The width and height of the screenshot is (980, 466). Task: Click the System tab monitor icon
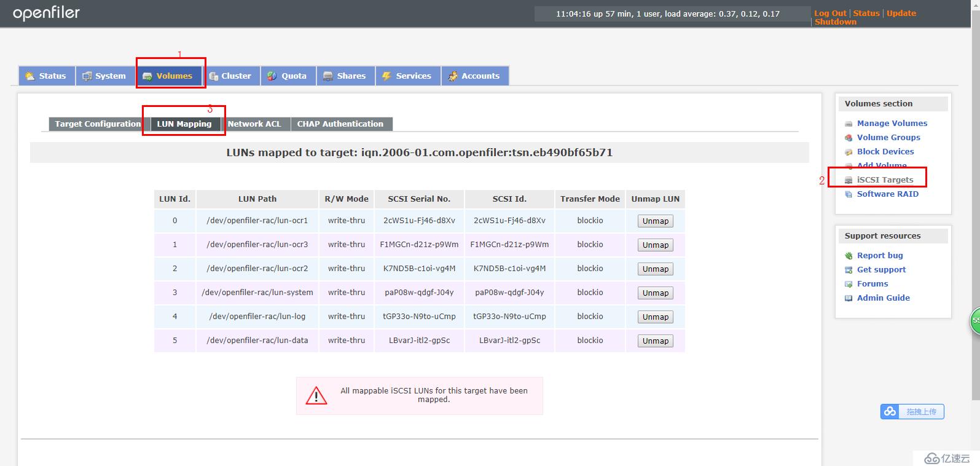[87, 76]
